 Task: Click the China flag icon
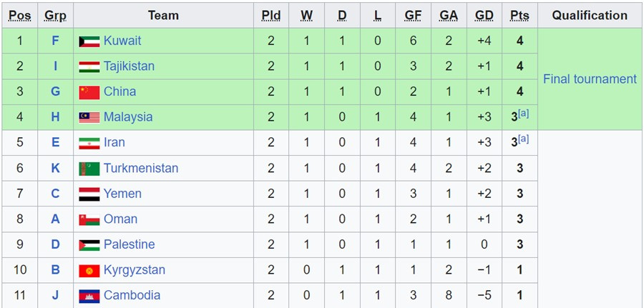pyautogui.click(x=89, y=92)
